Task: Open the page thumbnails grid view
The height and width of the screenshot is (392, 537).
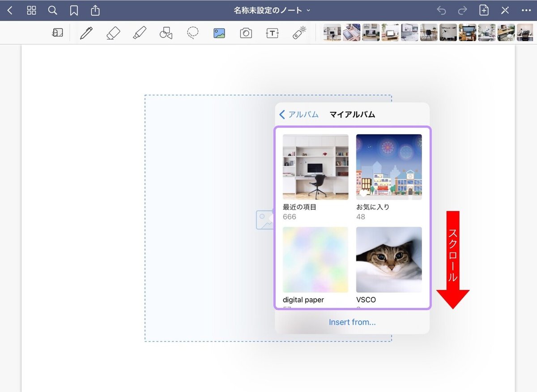Action: point(31,10)
